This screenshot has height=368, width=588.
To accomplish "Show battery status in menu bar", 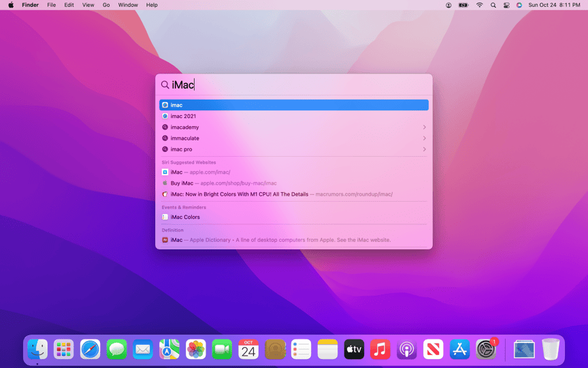I will pos(463,5).
